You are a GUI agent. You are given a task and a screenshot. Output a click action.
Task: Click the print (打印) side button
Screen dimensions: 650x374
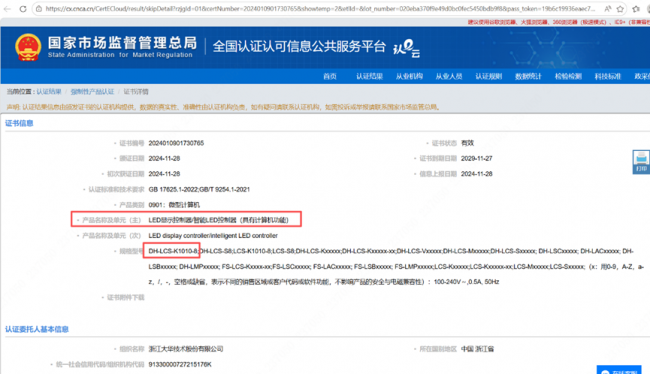641,162
